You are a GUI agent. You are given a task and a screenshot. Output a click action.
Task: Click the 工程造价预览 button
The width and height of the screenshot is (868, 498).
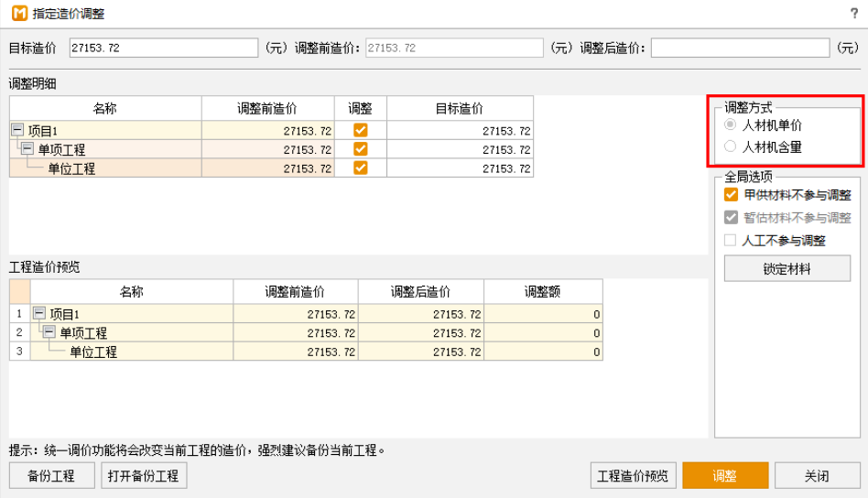pos(633,476)
